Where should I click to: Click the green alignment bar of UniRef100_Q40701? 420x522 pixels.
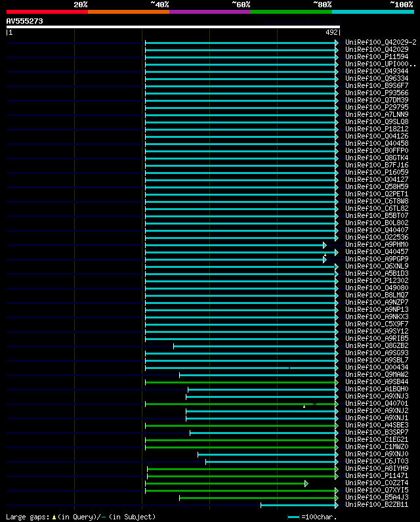(x=241, y=404)
